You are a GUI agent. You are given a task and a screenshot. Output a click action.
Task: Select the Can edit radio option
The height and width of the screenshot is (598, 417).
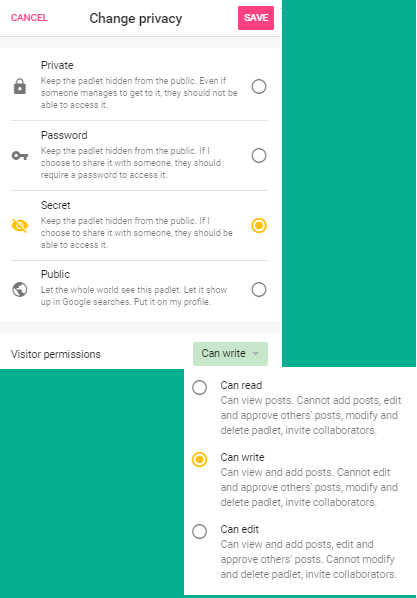[200, 531]
